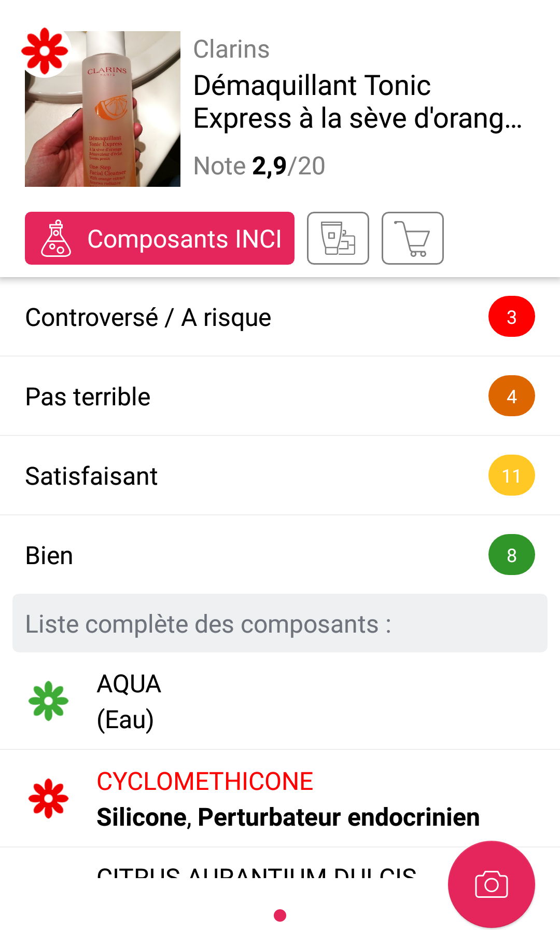Screen dimensions: 560x930
Task: Tap the green flower icon beside AQUA
Action: 48,701
